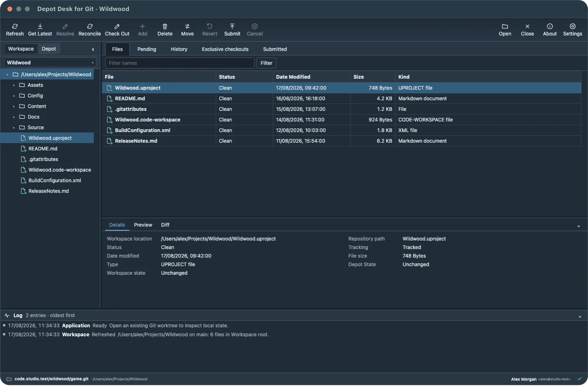This screenshot has height=386, width=588.
Task: Open the History tab
Action: [179, 49]
